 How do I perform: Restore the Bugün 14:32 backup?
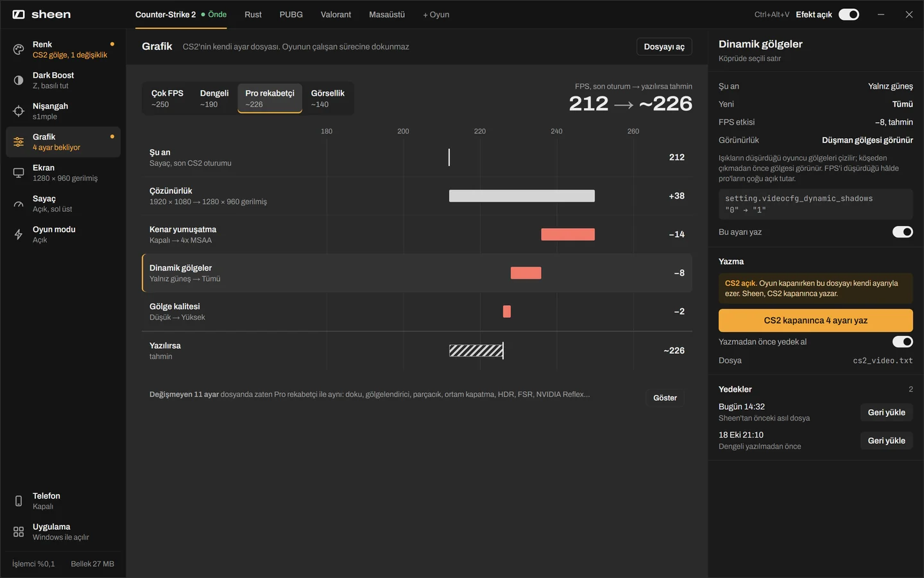tap(886, 412)
